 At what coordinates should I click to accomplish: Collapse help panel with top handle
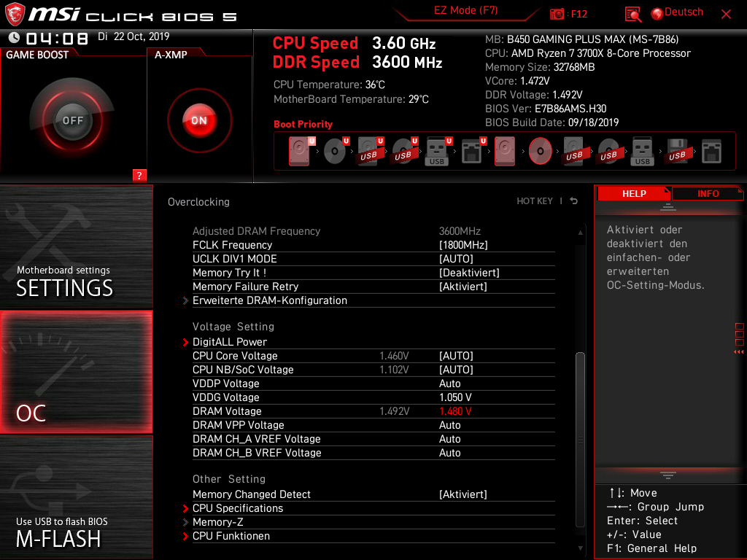point(668,206)
